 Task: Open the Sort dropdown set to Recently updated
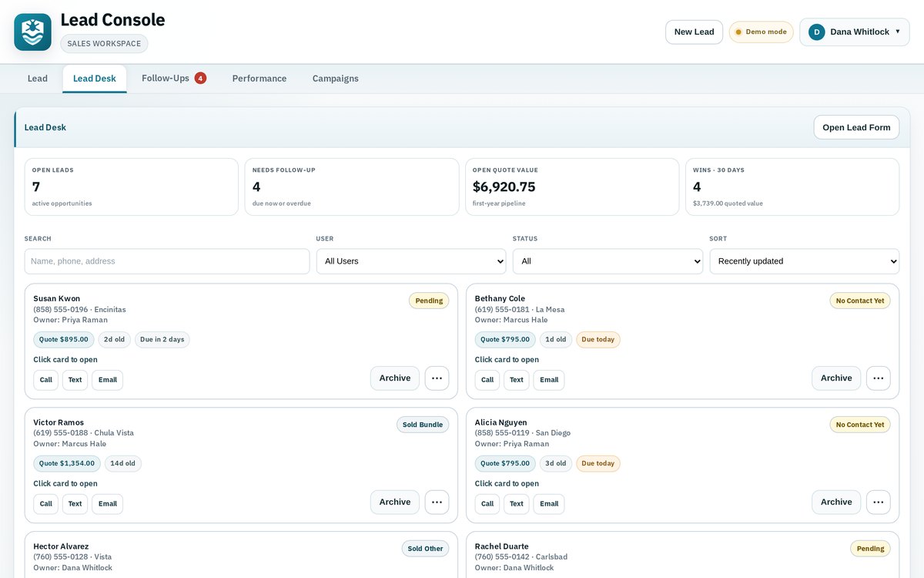coord(805,261)
